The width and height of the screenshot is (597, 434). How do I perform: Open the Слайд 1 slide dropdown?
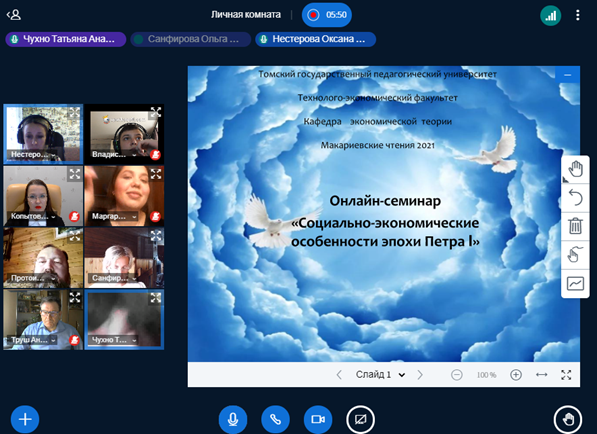380,375
